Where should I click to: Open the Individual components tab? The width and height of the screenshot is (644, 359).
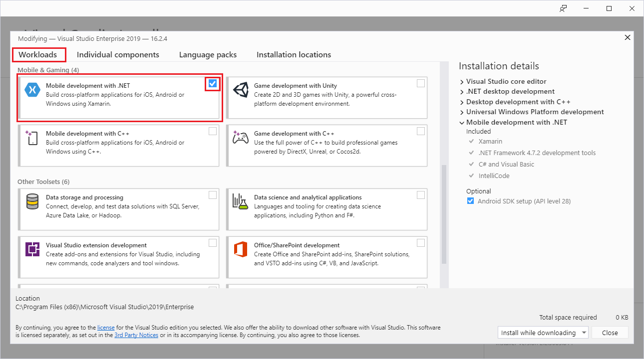coord(118,55)
